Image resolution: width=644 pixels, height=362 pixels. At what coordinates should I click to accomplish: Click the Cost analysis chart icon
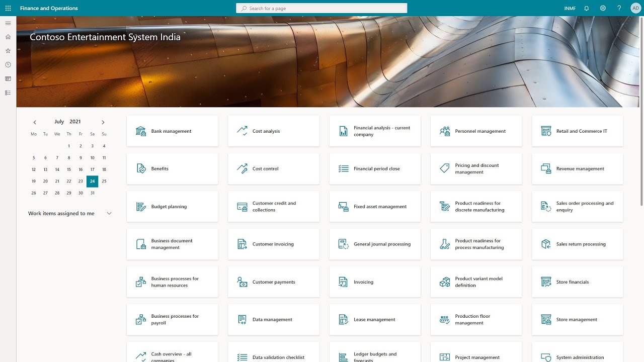coord(242,131)
